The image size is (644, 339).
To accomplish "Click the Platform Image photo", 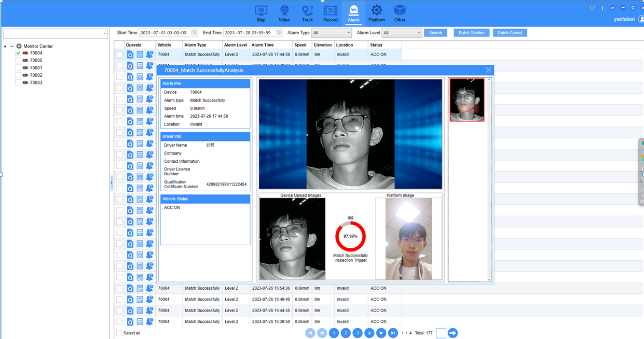I will (x=409, y=239).
